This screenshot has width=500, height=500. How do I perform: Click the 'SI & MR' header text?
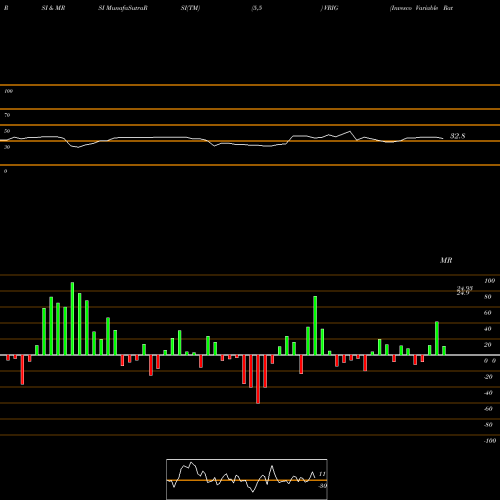(53, 8)
